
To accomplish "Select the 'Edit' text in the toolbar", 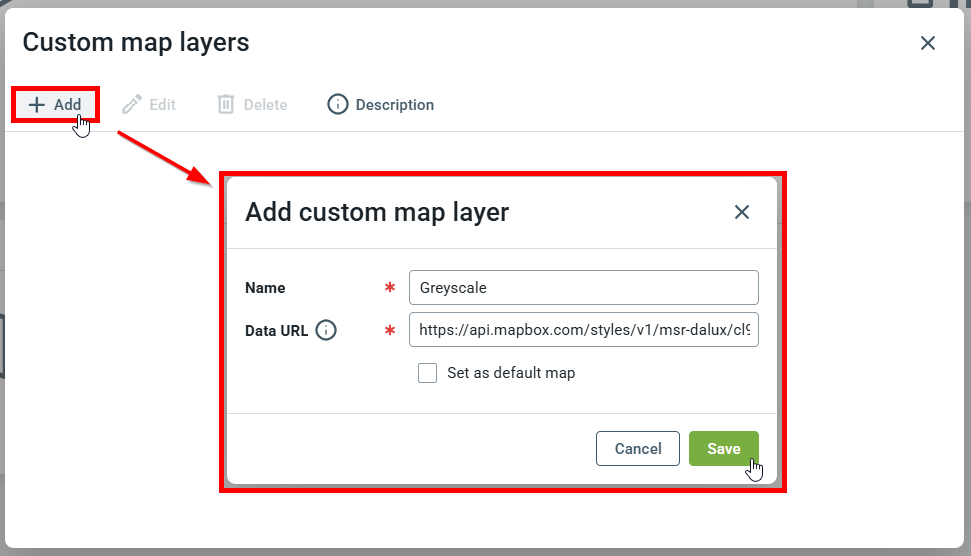I will click(x=162, y=105).
